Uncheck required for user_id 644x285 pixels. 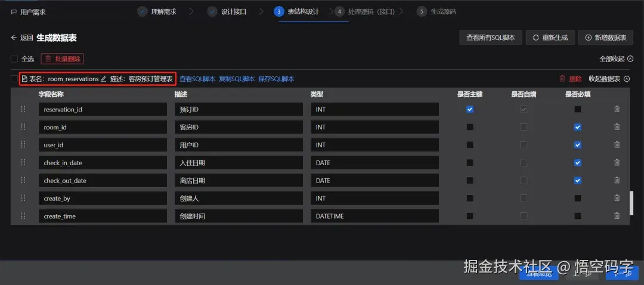[x=577, y=144]
